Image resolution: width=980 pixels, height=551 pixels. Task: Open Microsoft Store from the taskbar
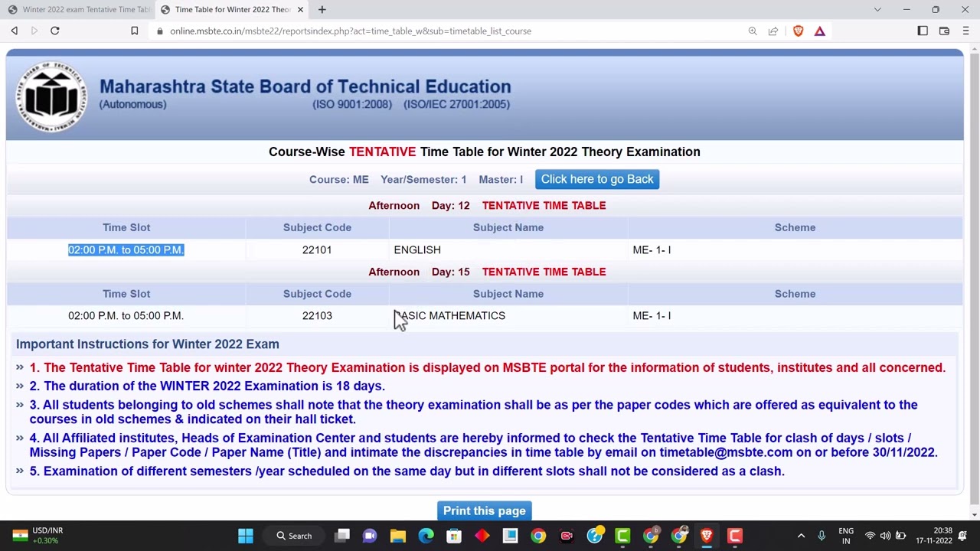pos(454,536)
